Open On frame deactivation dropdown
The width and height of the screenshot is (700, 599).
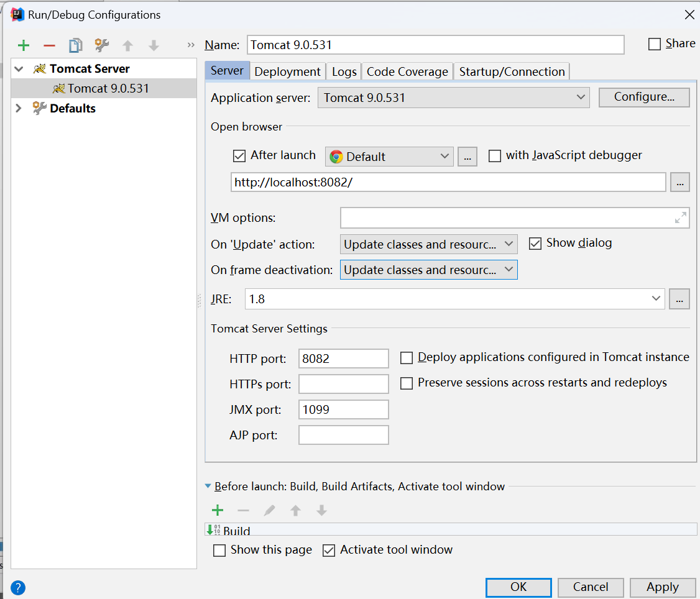pyautogui.click(x=428, y=270)
